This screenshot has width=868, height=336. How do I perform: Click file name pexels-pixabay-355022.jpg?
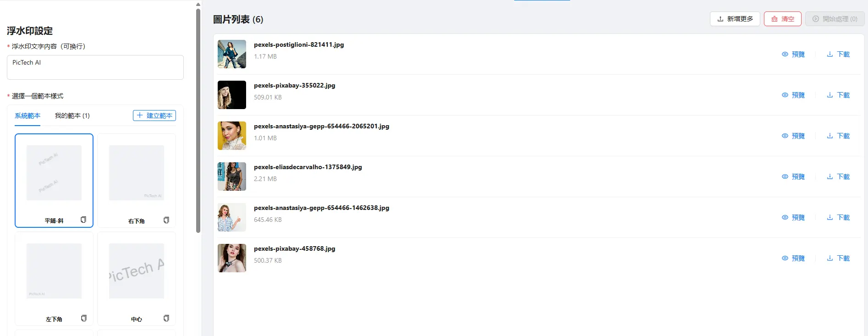coord(295,85)
